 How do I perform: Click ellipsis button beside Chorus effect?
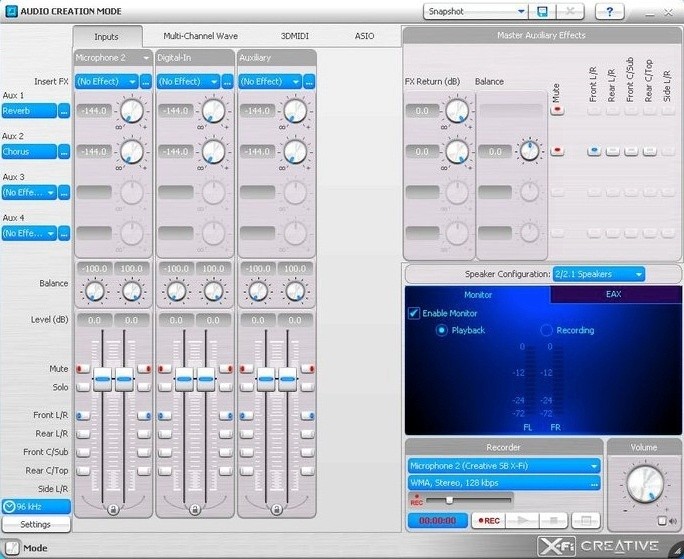pyautogui.click(x=65, y=152)
